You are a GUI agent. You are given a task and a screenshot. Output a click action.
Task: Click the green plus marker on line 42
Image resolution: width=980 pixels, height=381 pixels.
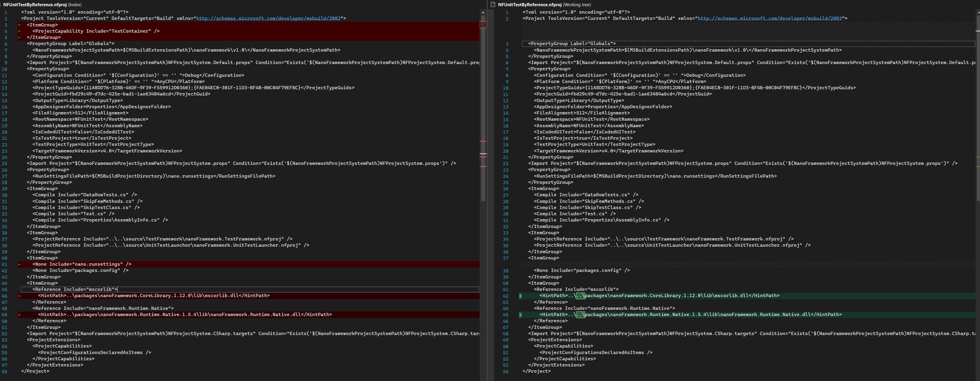520,296
